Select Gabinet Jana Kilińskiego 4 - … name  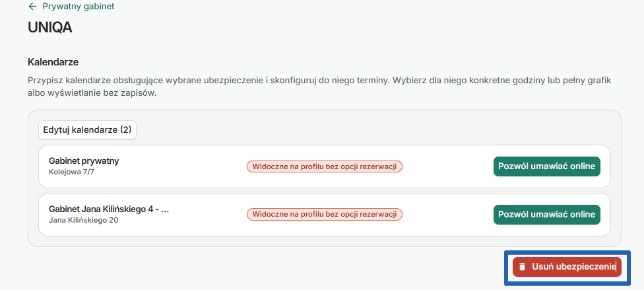point(109,209)
